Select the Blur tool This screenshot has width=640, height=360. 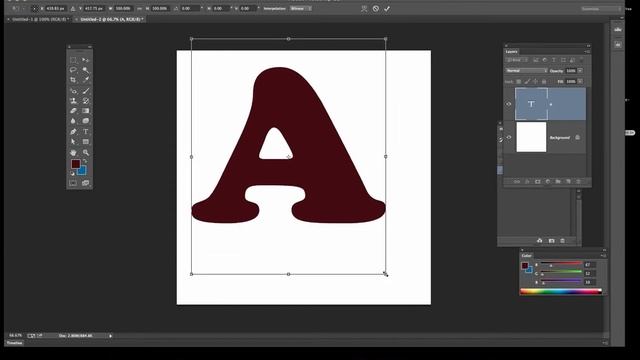[73, 121]
